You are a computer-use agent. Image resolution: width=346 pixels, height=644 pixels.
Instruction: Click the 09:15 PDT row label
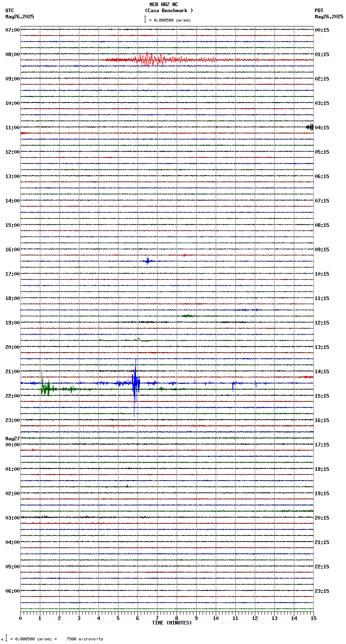(322, 250)
